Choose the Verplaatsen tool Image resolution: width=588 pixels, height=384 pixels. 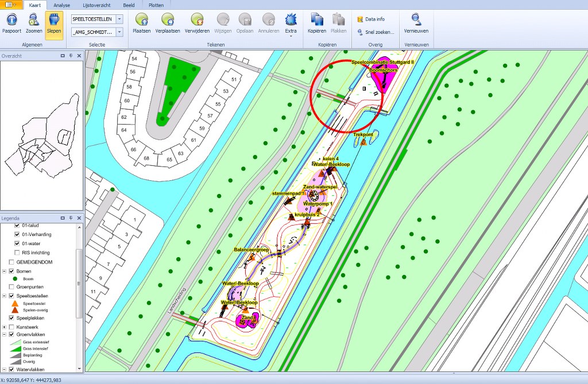click(x=168, y=24)
